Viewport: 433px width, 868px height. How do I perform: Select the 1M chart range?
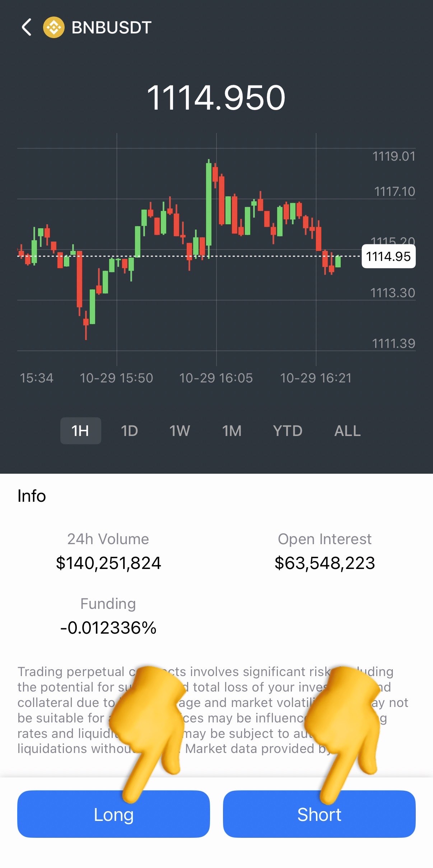coord(232,431)
